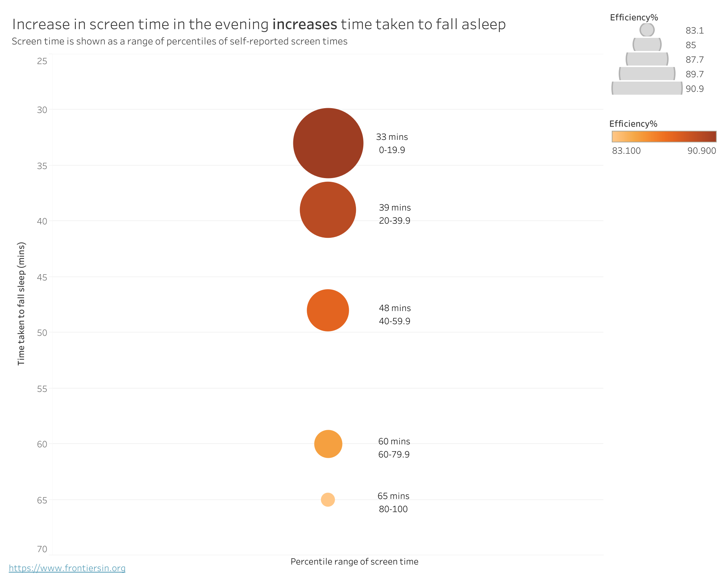Click the '0-19.9' percentile label
This screenshot has height=582, width=728.
click(x=392, y=150)
